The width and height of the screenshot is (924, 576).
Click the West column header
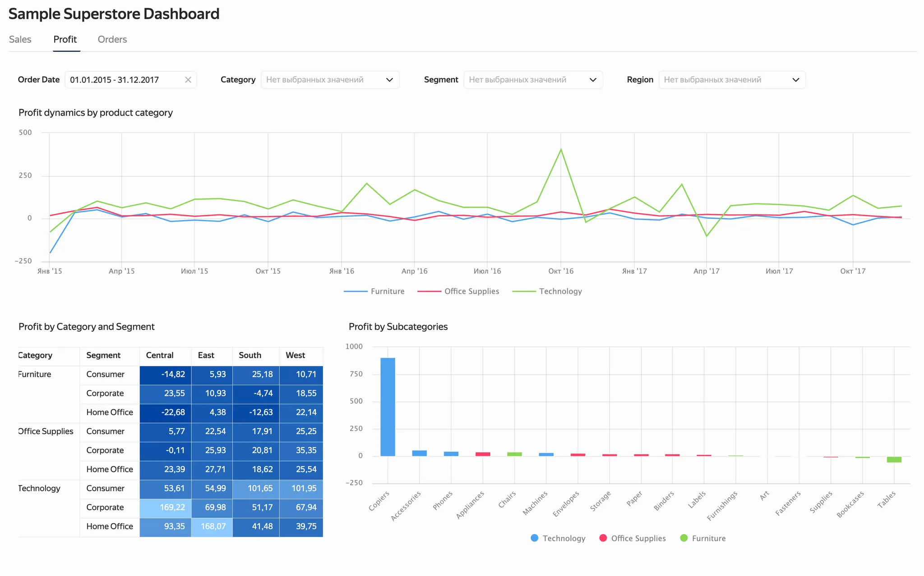click(x=296, y=355)
